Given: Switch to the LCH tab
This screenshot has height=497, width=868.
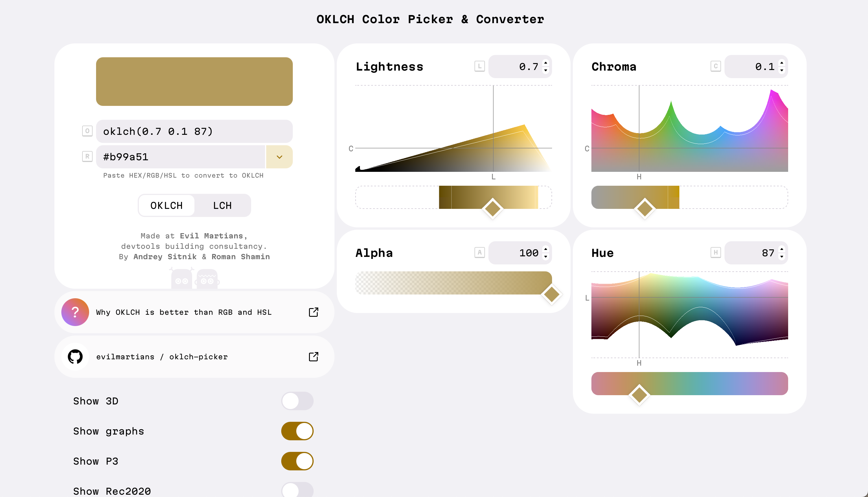Looking at the screenshot, I should [222, 205].
